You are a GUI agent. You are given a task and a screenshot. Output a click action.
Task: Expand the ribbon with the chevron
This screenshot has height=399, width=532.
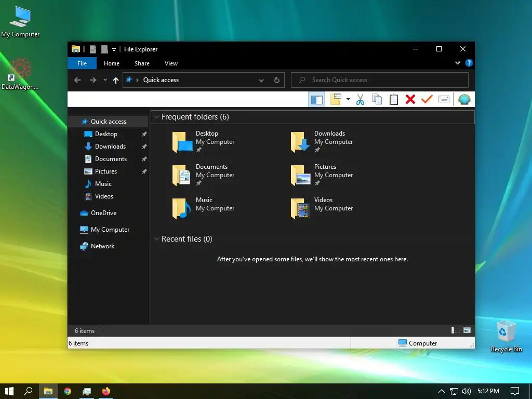tap(458, 63)
